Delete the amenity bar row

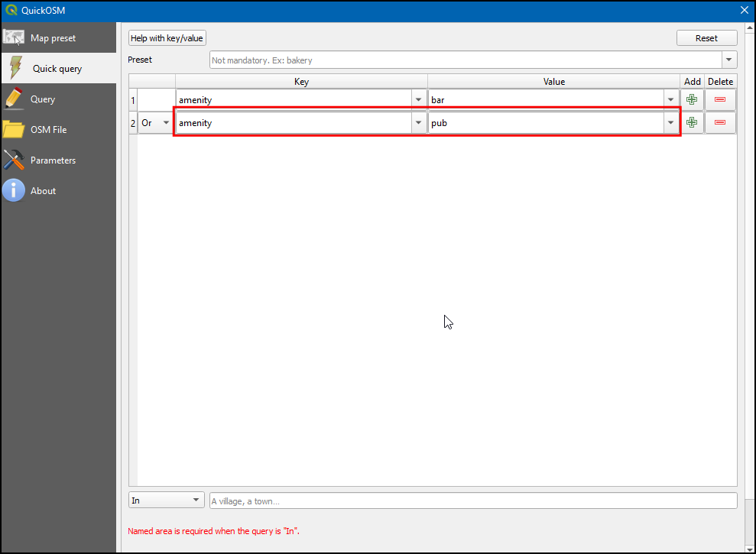720,99
